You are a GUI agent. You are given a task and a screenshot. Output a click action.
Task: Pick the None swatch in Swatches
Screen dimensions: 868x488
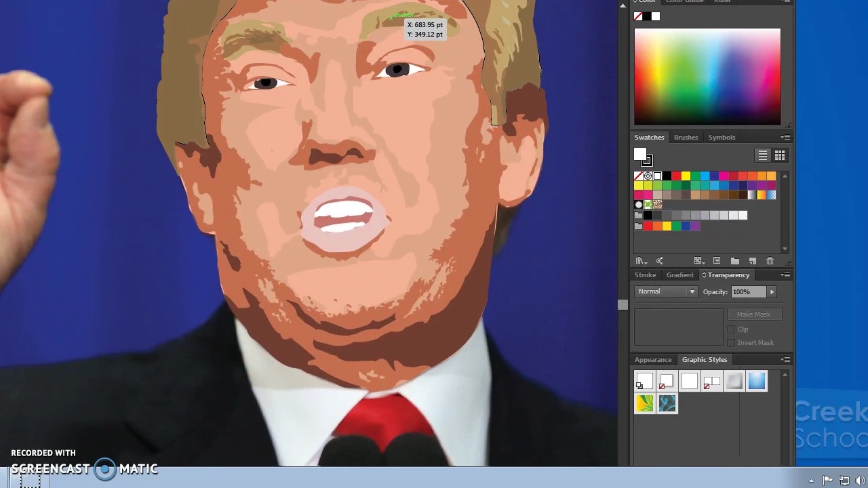[x=638, y=176]
